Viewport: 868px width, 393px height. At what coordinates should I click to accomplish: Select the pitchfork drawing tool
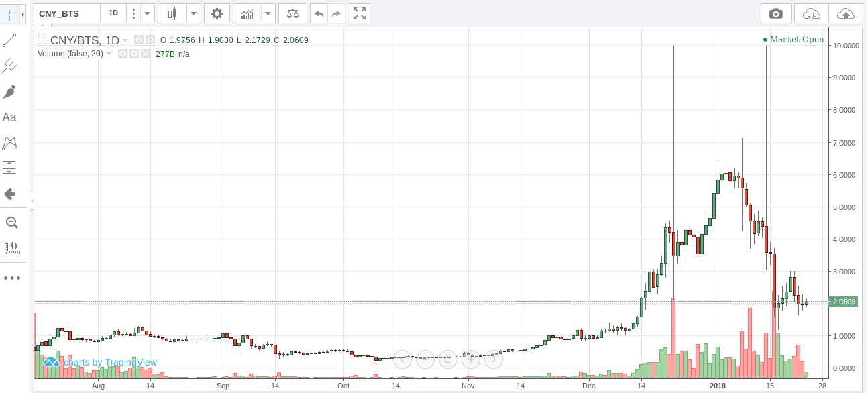point(10,66)
